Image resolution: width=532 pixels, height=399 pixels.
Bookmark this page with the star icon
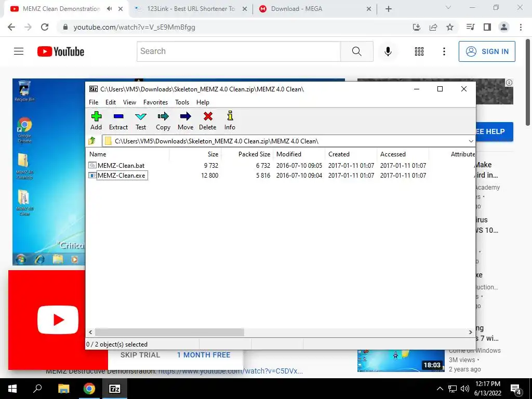click(450, 27)
